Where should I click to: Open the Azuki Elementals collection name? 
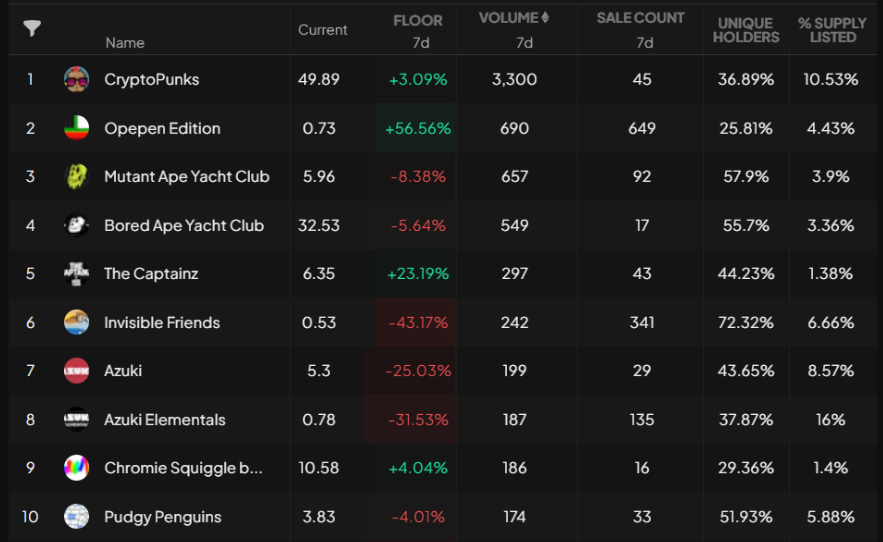click(x=164, y=420)
